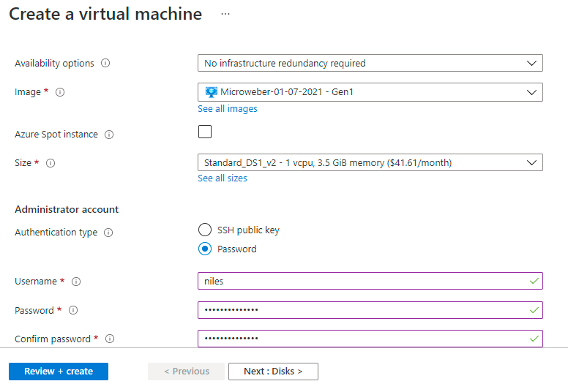Select Password authentication type
568x392 pixels.
(205, 249)
